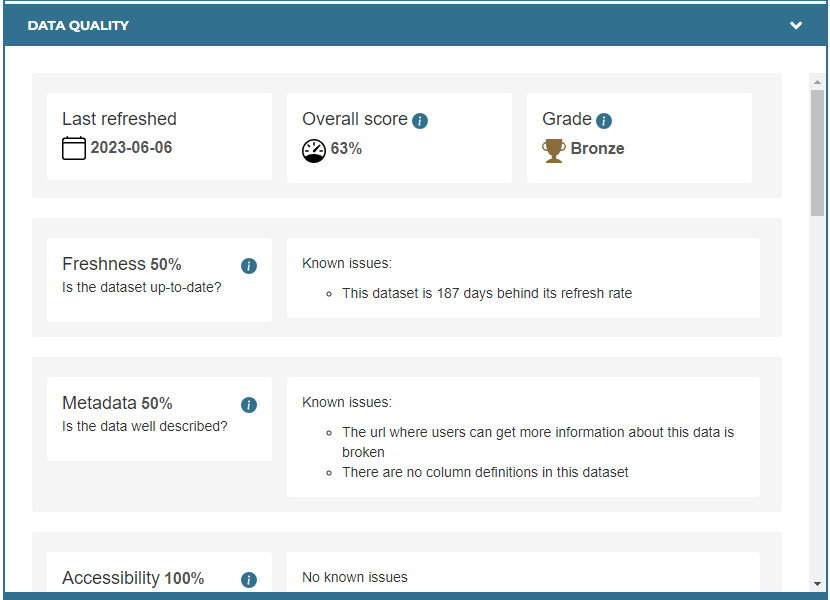Click the calendar icon beside 2023-06-06
This screenshot has width=830, height=600.
click(x=74, y=148)
